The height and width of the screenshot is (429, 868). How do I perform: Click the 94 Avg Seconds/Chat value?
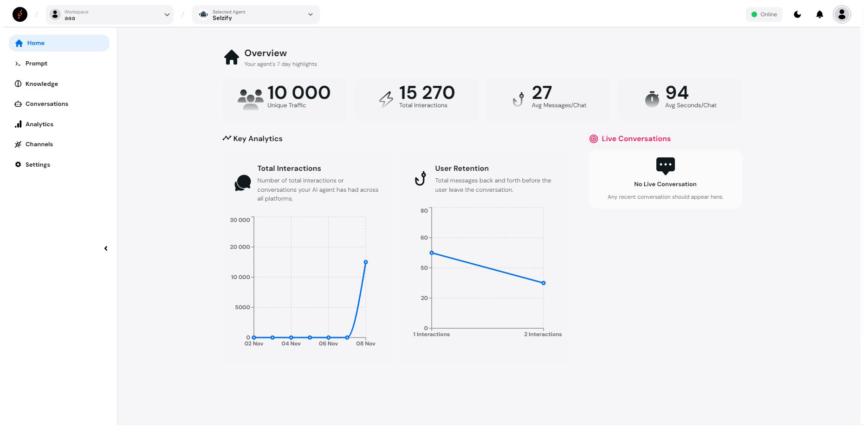point(677,93)
